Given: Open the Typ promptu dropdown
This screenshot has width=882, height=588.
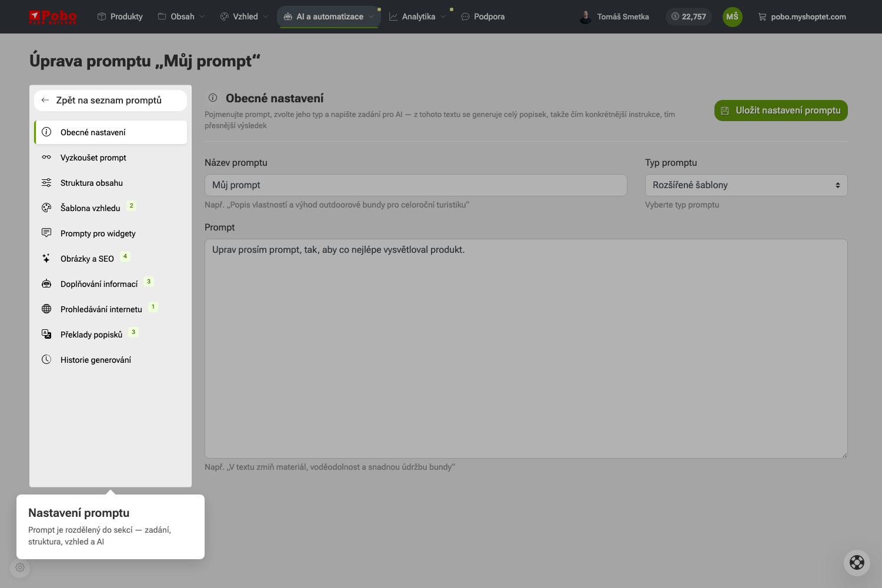Looking at the screenshot, I should (746, 185).
